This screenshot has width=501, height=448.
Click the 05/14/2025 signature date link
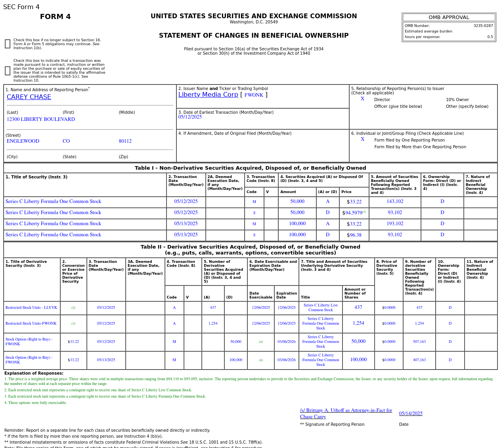click(411, 414)
